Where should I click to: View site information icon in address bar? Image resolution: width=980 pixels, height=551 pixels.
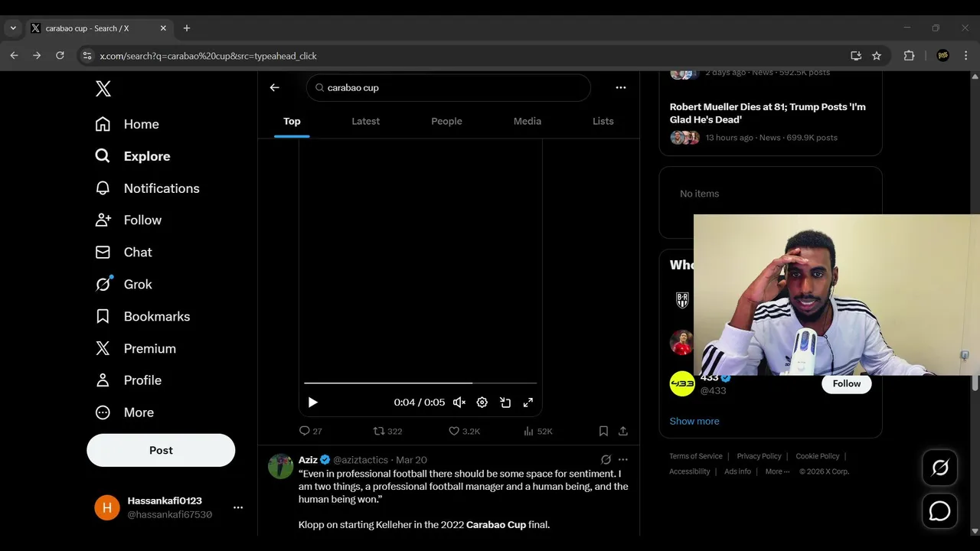(x=87, y=56)
